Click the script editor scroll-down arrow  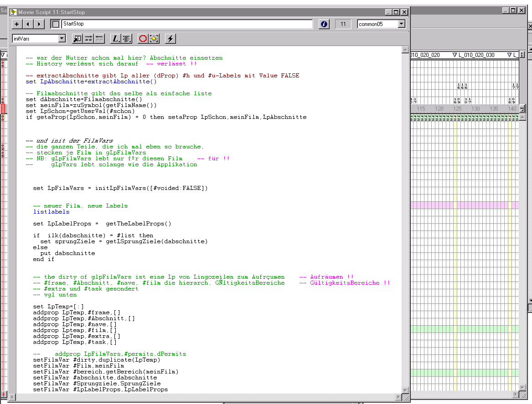405,390
